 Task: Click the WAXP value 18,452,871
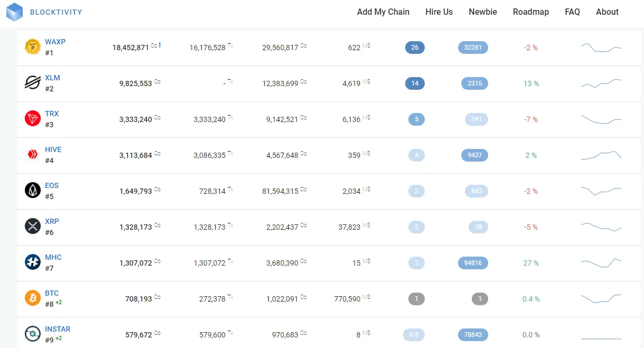(x=130, y=48)
